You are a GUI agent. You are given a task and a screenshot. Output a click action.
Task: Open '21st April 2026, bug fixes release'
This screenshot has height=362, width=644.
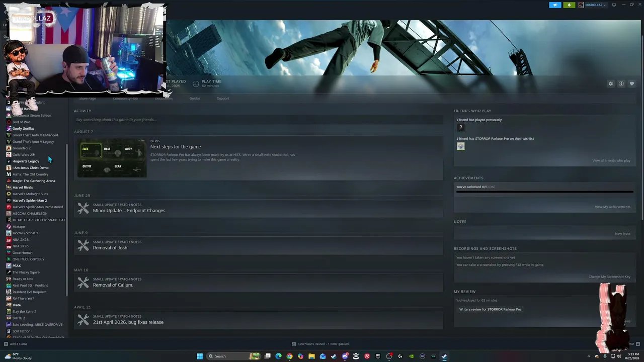pyautogui.click(x=128, y=322)
